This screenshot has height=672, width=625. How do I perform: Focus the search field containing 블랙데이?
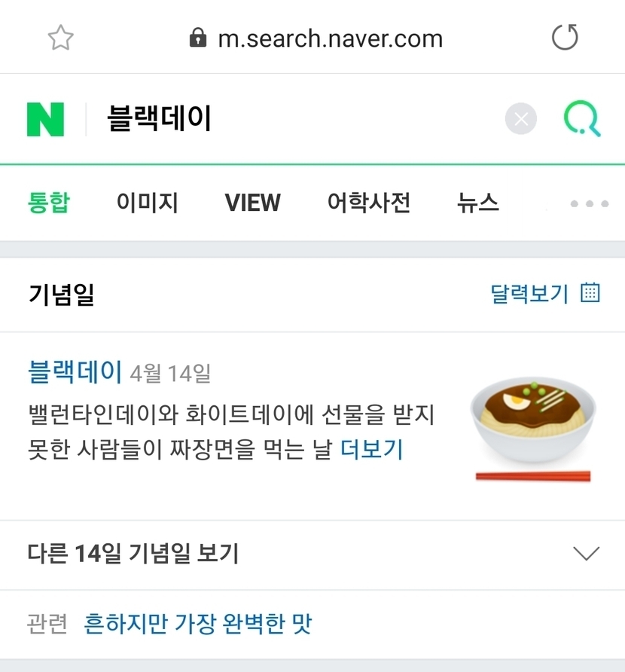[x=301, y=119]
